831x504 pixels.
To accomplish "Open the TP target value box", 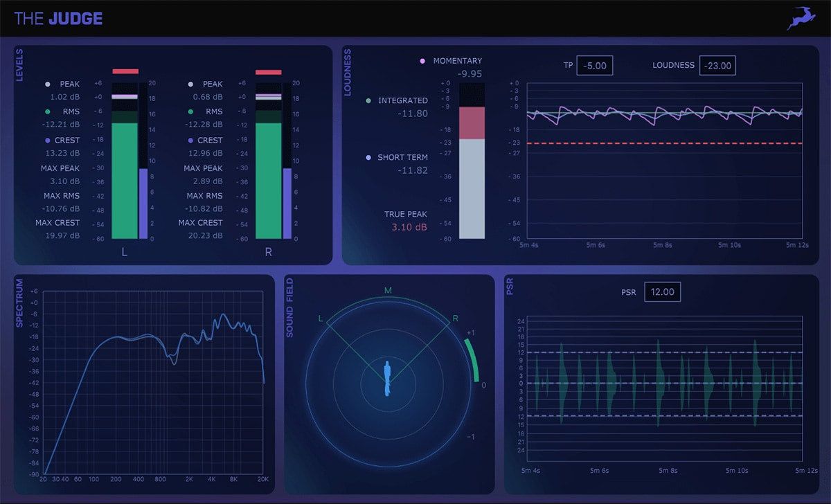I will 595,66.
